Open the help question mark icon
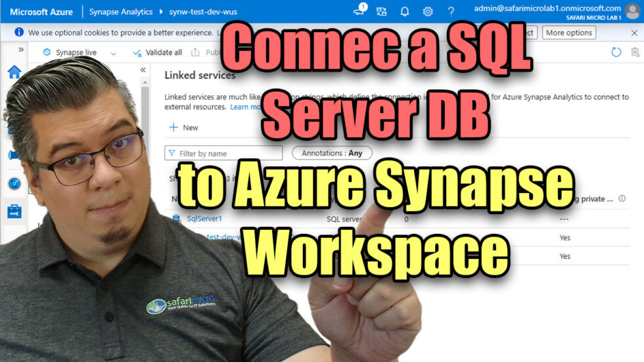644x362 pixels. [x=451, y=11]
